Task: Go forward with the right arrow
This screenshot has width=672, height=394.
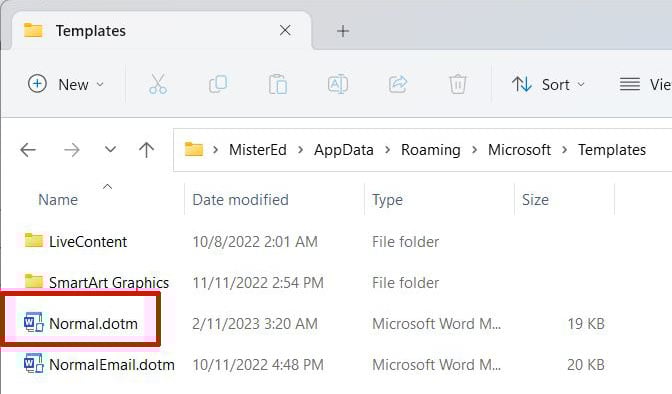Action: (x=72, y=150)
